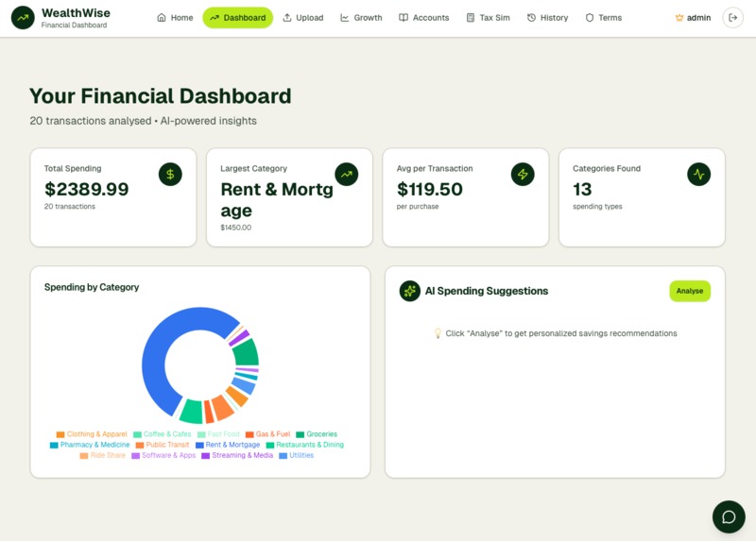Click the Growth nav chart icon
756x541 pixels.
[x=344, y=18]
